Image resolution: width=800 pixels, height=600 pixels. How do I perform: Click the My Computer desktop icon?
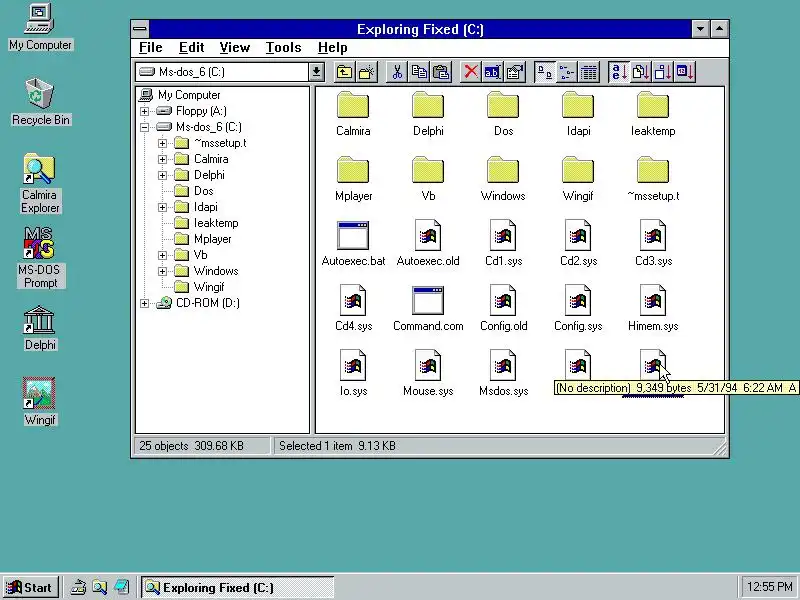point(40,28)
